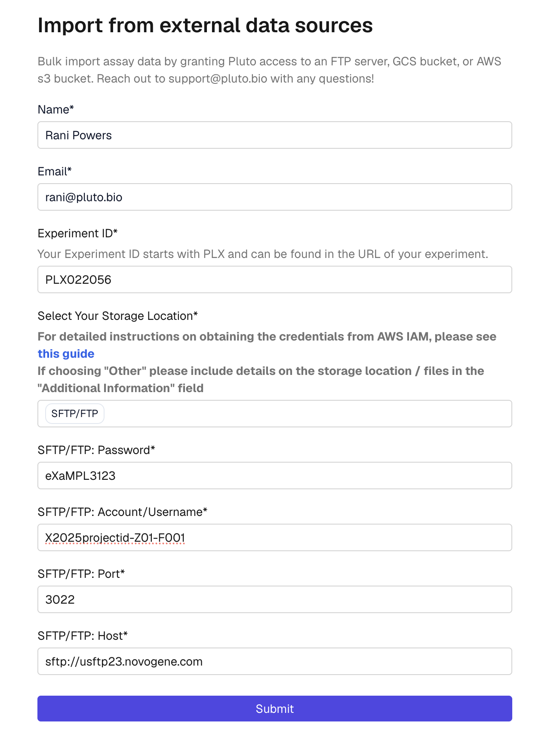Click the Name input field
This screenshot has width=560, height=755.
[274, 135]
